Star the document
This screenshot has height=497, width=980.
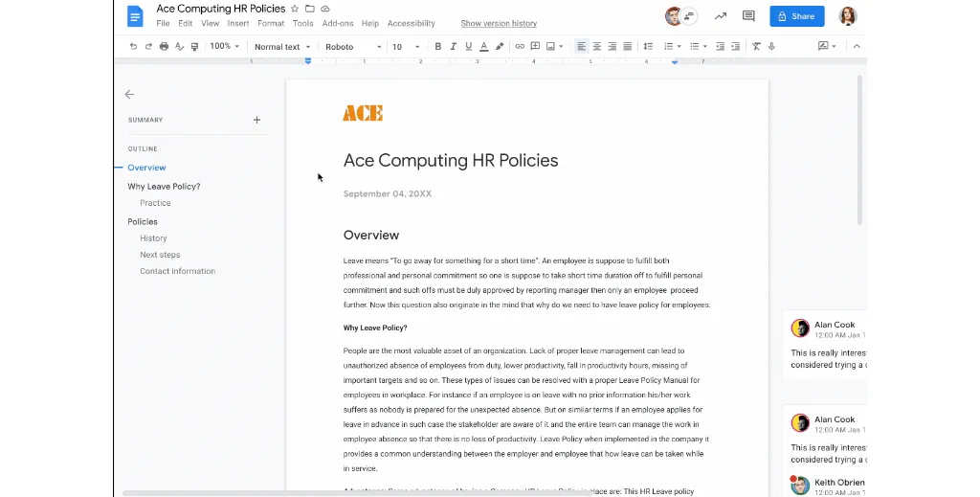coord(295,9)
